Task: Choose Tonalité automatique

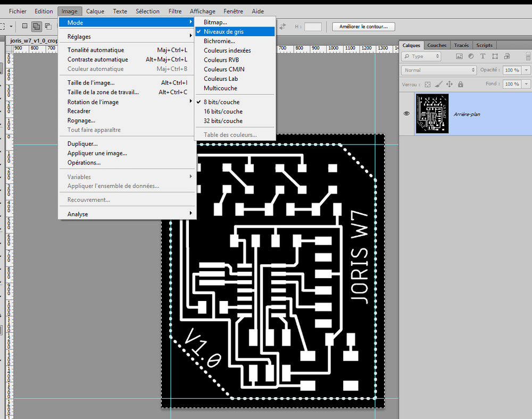Action: [x=127, y=50]
